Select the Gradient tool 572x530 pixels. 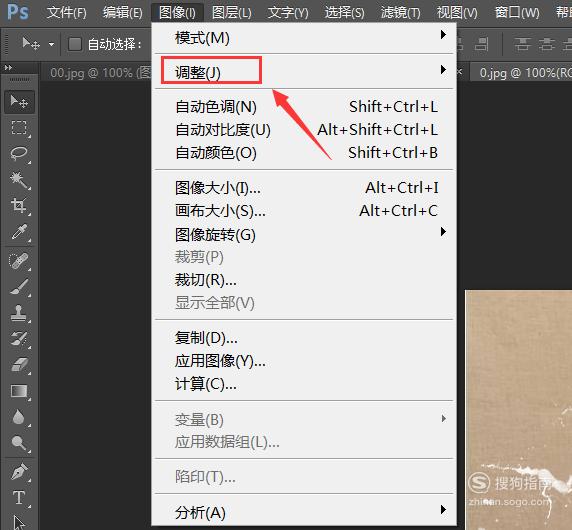pyautogui.click(x=19, y=391)
